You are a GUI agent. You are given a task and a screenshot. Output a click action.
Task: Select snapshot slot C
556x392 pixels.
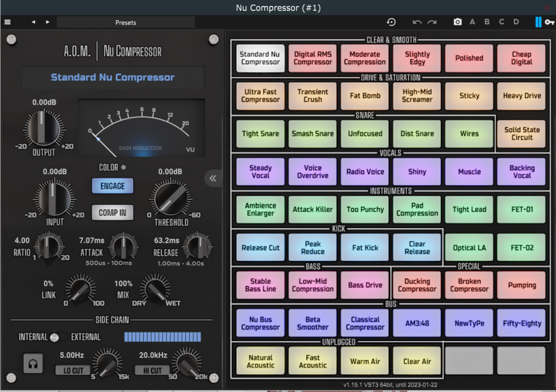click(501, 22)
